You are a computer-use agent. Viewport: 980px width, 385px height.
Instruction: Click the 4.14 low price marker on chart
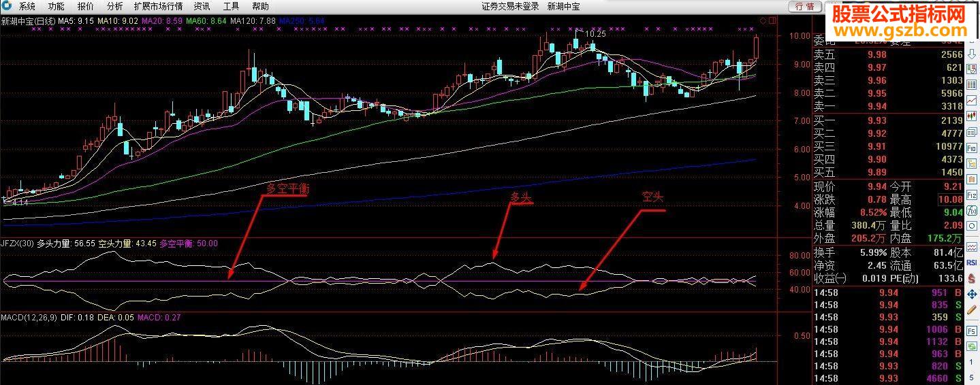click(19, 202)
